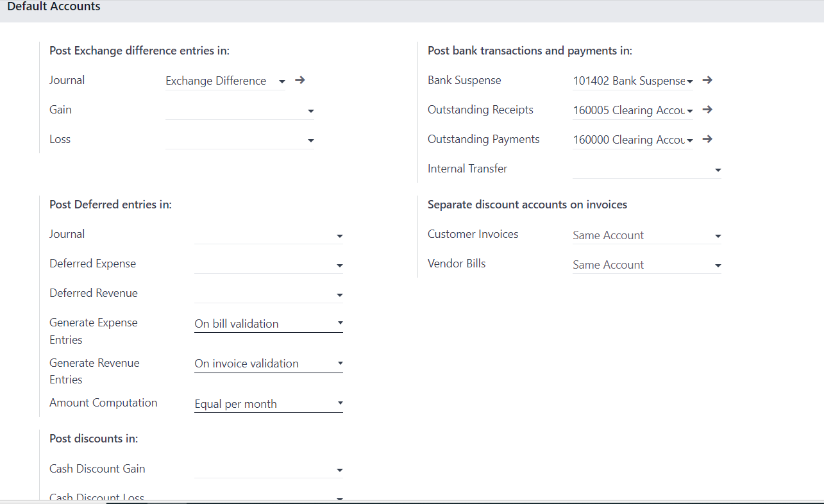Click the 'Default Accounts' section heading
The image size is (824, 504).
pos(54,7)
